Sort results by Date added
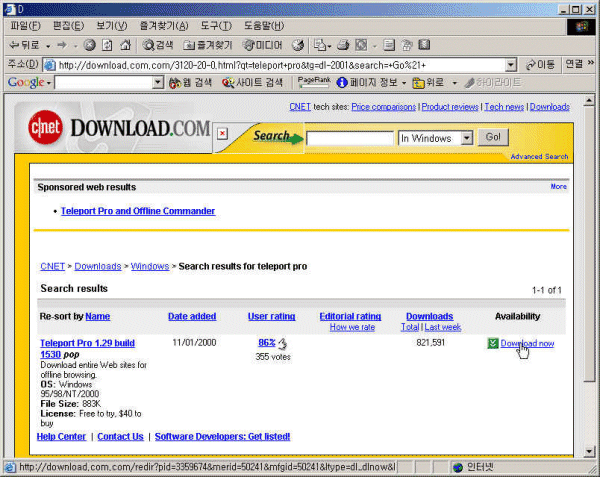The height and width of the screenshot is (477, 600). click(x=192, y=316)
